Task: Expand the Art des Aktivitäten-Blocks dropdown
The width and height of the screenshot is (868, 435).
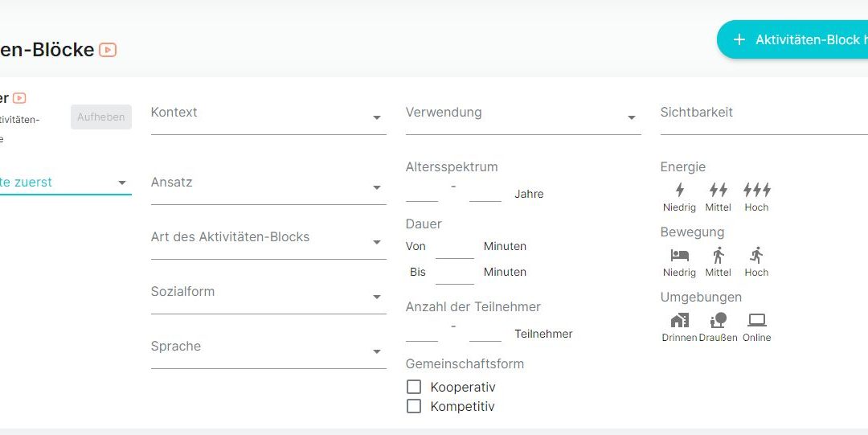Action: click(268, 242)
